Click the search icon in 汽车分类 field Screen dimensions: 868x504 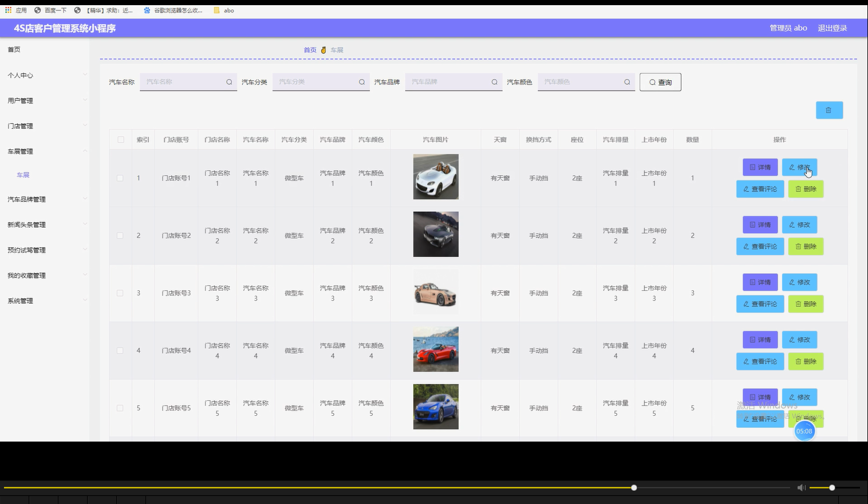(x=362, y=82)
